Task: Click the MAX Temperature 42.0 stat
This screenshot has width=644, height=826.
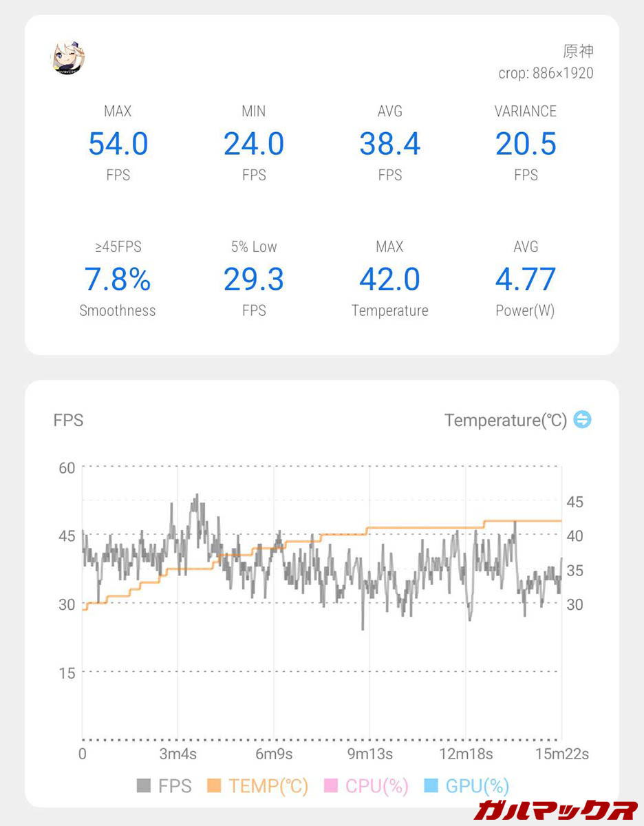Action: click(389, 279)
